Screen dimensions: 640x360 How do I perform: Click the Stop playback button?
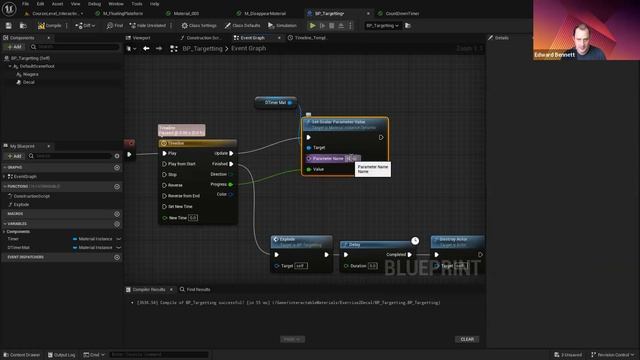point(332,26)
